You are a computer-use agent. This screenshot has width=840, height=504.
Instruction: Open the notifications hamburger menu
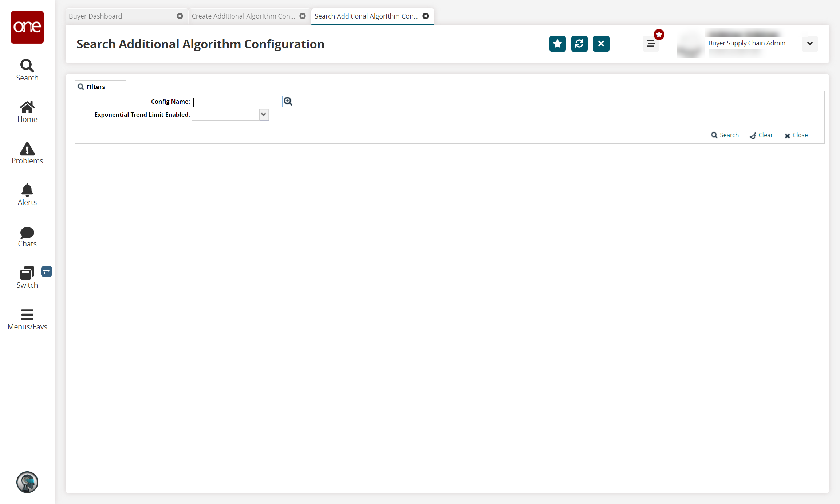click(651, 44)
